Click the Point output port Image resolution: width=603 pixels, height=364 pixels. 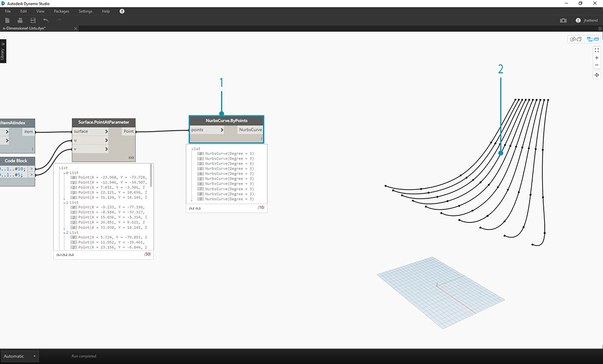(129, 132)
